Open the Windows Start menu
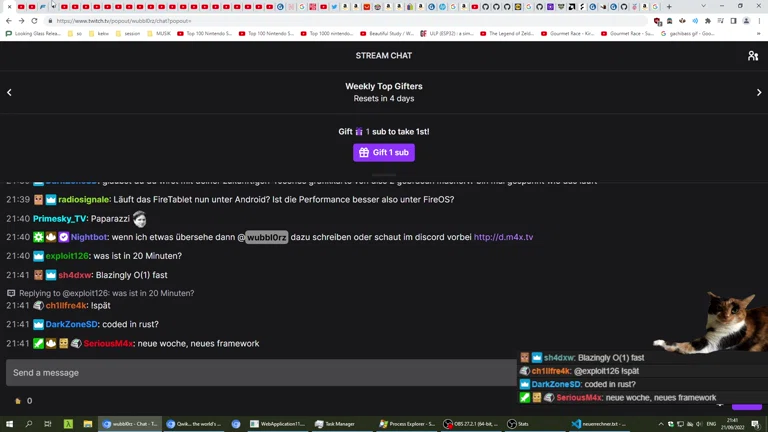This screenshot has height=432, width=768. (9, 424)
